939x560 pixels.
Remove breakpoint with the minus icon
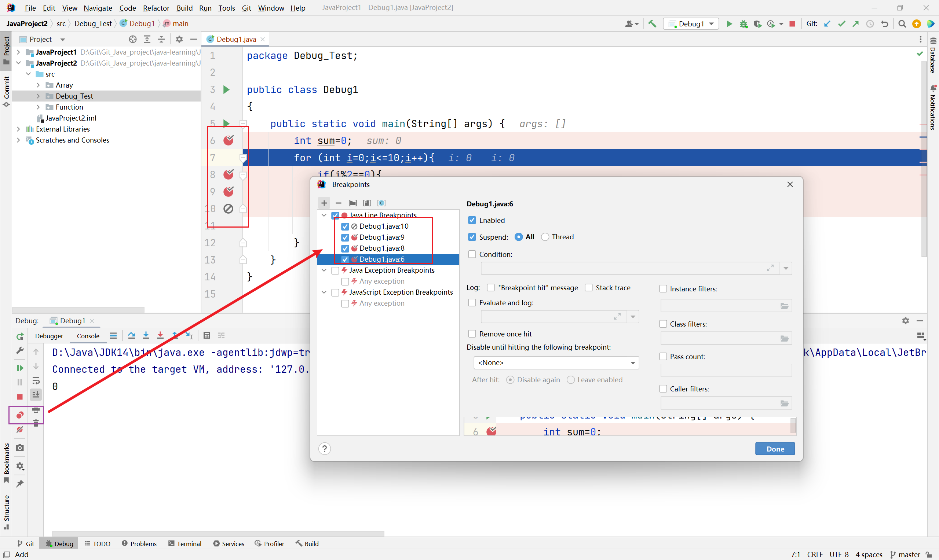click(x=338, y=203)
